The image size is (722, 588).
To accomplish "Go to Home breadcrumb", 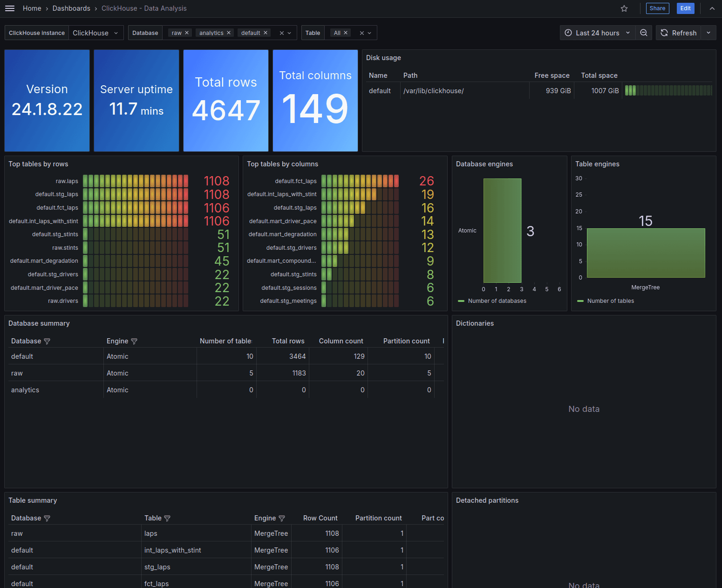I will pyautogui.click(x=32, y=8).
